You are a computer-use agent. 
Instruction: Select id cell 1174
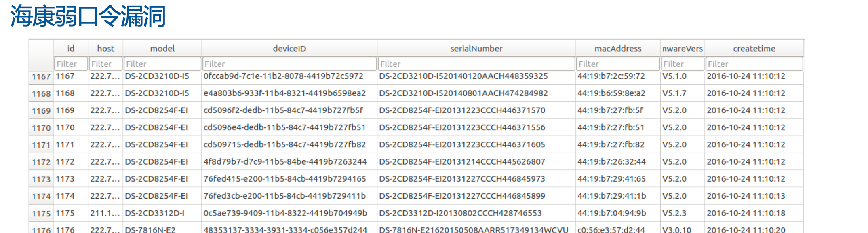pos(71,196)
